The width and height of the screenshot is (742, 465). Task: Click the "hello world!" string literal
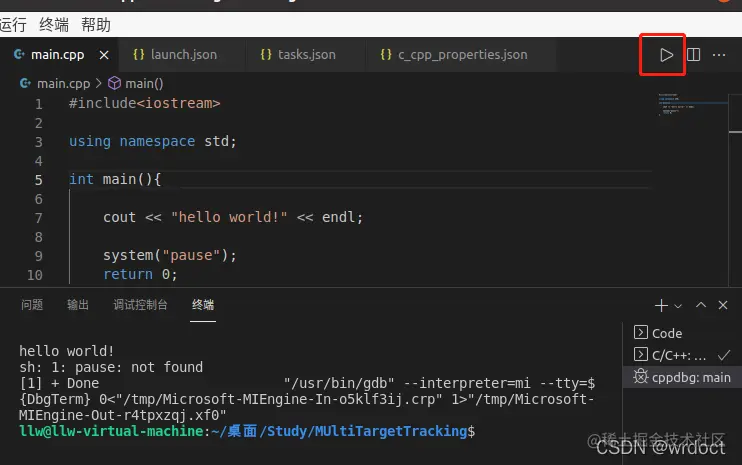pyautogui.click(x=229, y=217)
